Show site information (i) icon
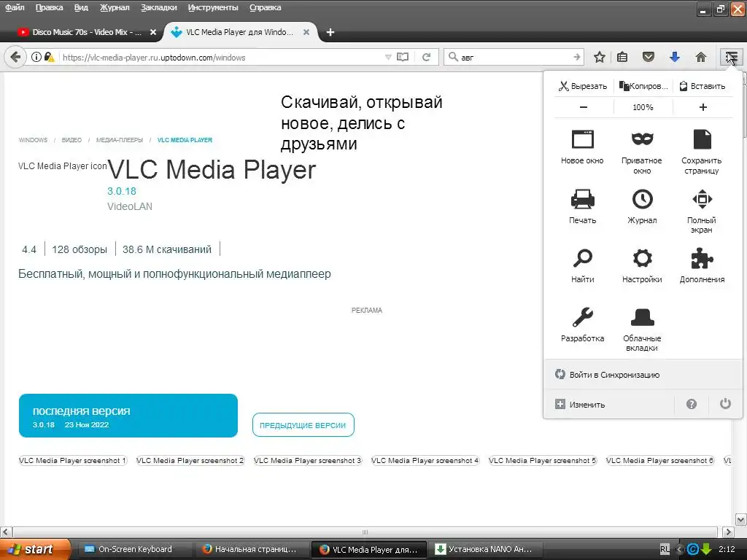 (x=36, y=57)
